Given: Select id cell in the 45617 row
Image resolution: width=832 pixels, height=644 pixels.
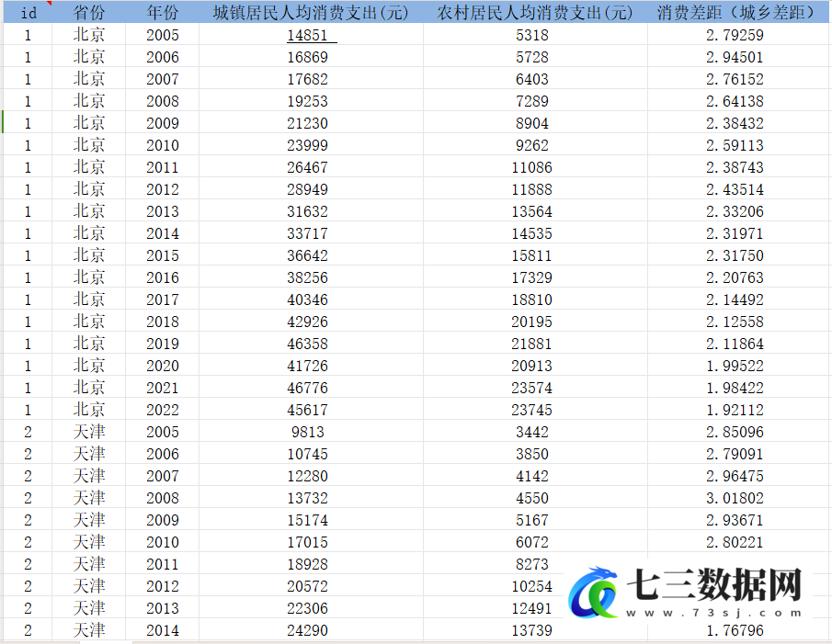Looking at the screenshot, I should [x=28, y=411].
